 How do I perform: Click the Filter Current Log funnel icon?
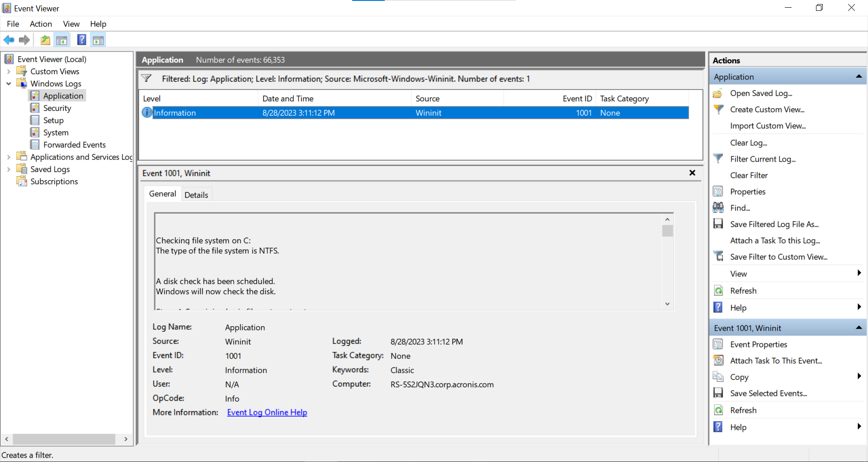click(x=718, y=159)
